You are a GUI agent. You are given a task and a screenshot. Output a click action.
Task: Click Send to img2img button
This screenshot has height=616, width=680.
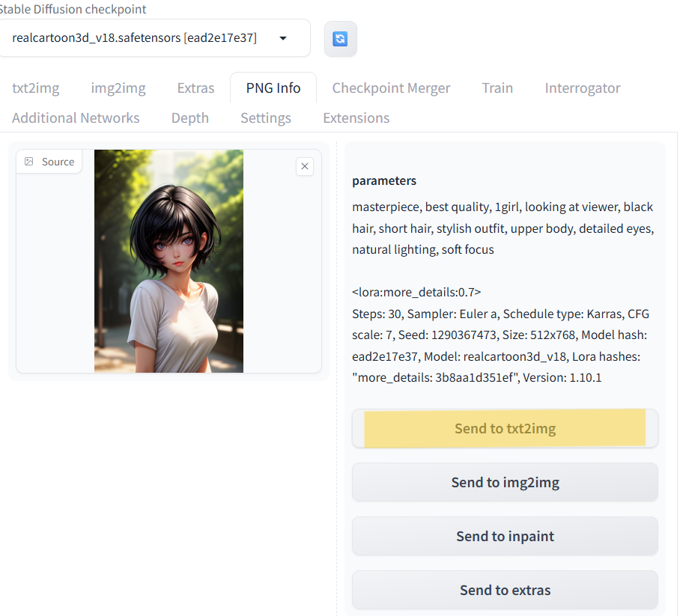[505, 482]
